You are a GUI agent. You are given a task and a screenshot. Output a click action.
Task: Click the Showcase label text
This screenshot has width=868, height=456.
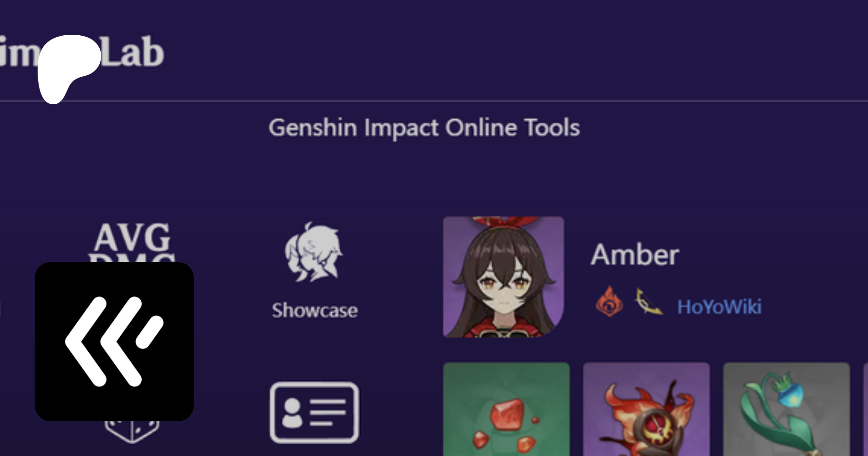tap(314, 310)
